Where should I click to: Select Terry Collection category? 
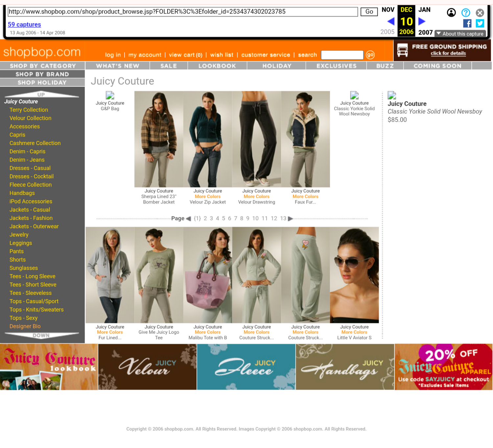29,110
